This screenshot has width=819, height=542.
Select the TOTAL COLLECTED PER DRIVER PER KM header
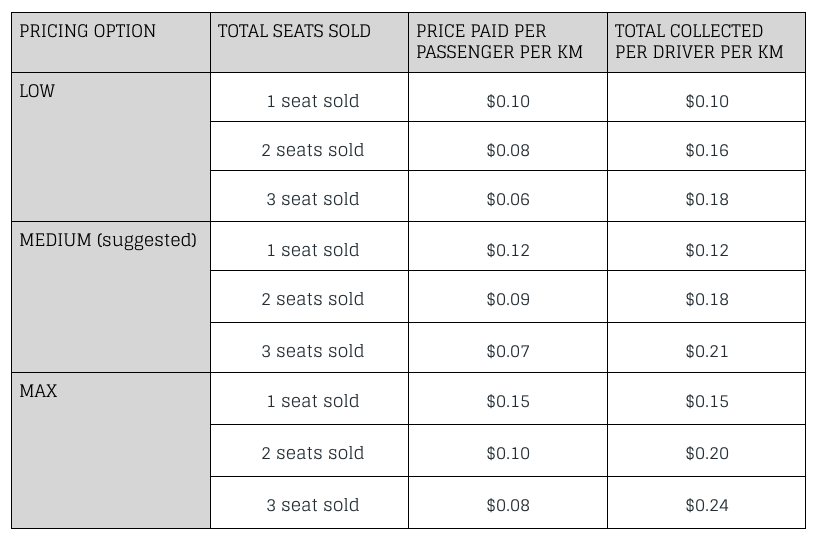tap(707, 42)
